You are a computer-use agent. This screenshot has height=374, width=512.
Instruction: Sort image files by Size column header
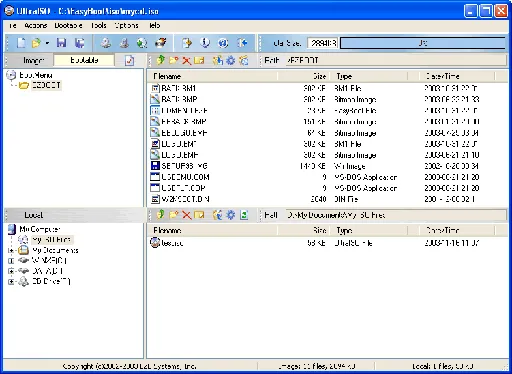coord(303,76)
